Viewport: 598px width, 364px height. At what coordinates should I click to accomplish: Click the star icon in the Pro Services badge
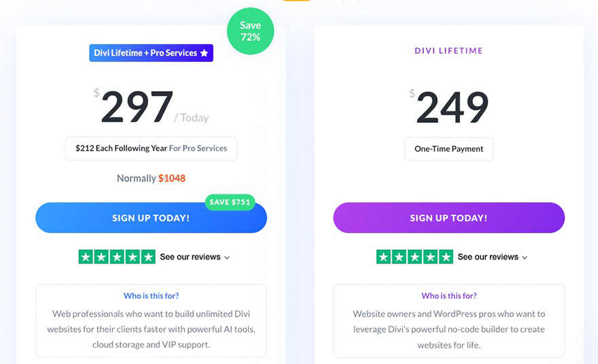tap(204, 53)
